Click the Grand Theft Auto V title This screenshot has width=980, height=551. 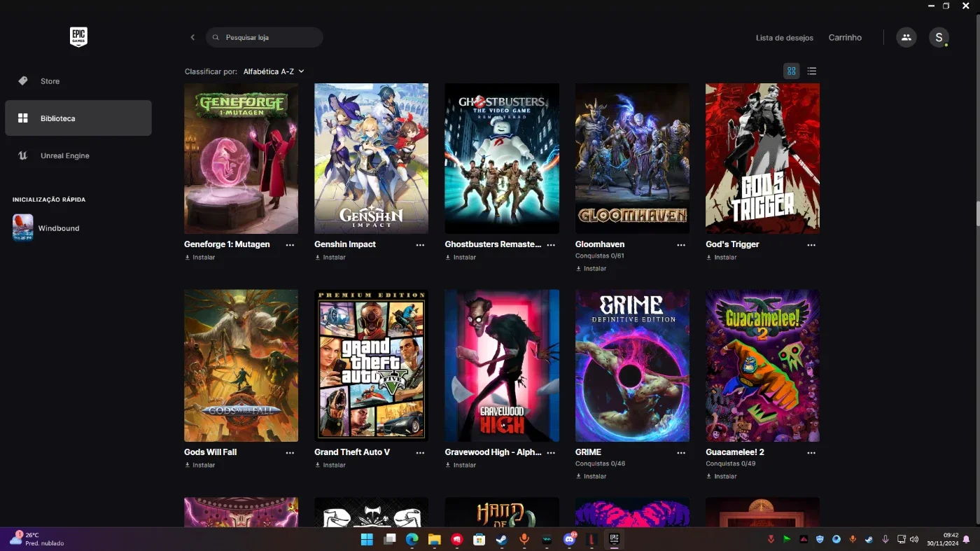pos(352,452)
